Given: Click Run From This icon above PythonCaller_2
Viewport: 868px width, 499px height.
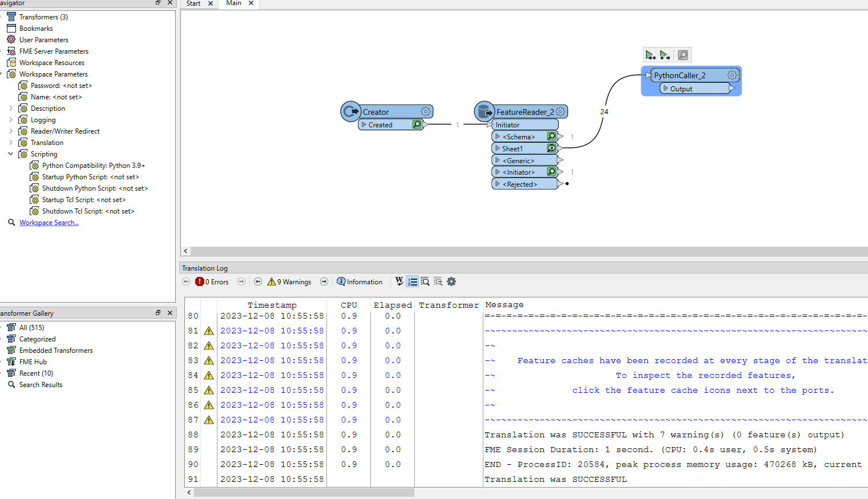Looking at the screenshot, I should coord(665,55).
